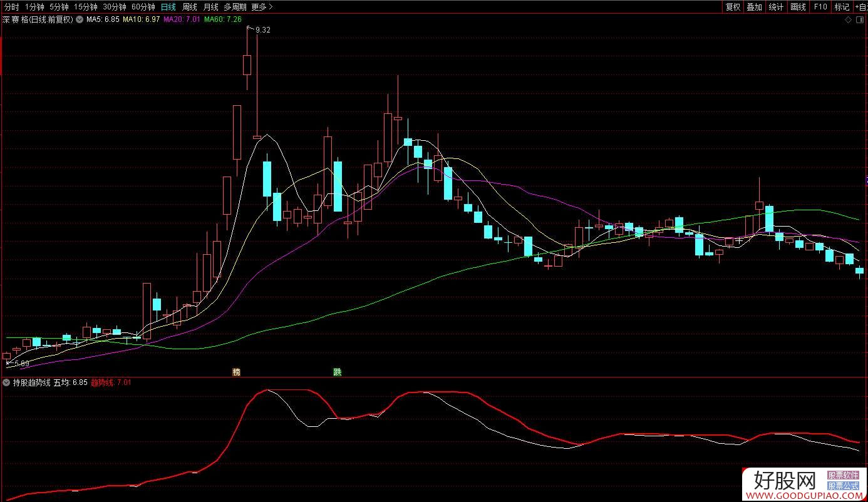Click the tall 9.32 peak candlestick
This screenshot has width=868, height=502.
pos(247,64)
